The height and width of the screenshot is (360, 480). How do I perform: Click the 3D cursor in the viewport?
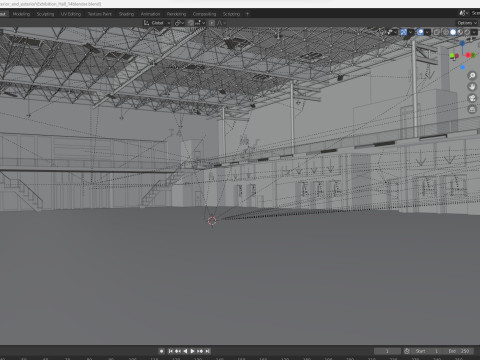click(212, 221)
